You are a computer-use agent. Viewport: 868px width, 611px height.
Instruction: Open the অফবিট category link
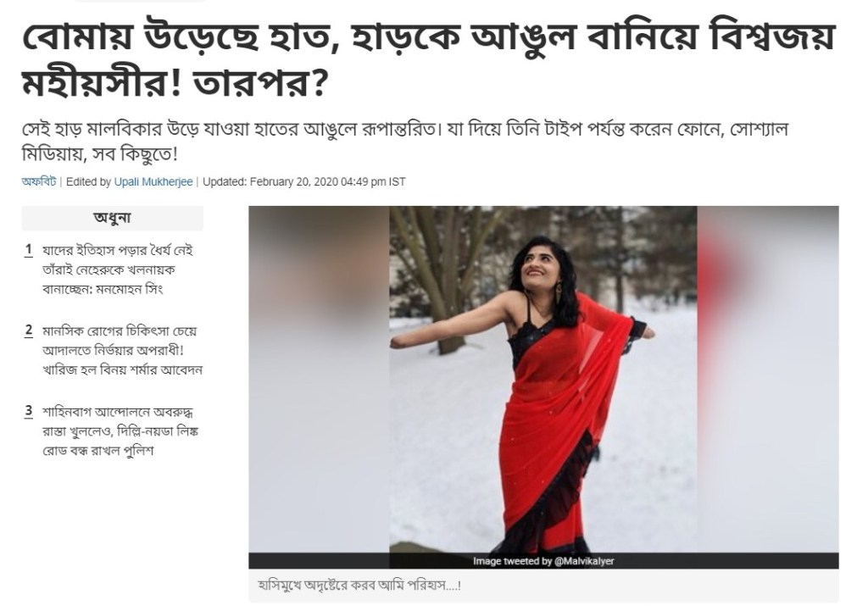[39, 181]
